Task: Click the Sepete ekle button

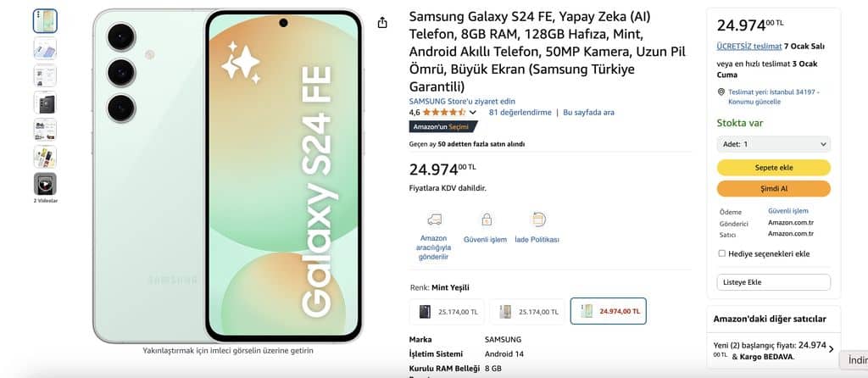Action: tap(773, 168)
